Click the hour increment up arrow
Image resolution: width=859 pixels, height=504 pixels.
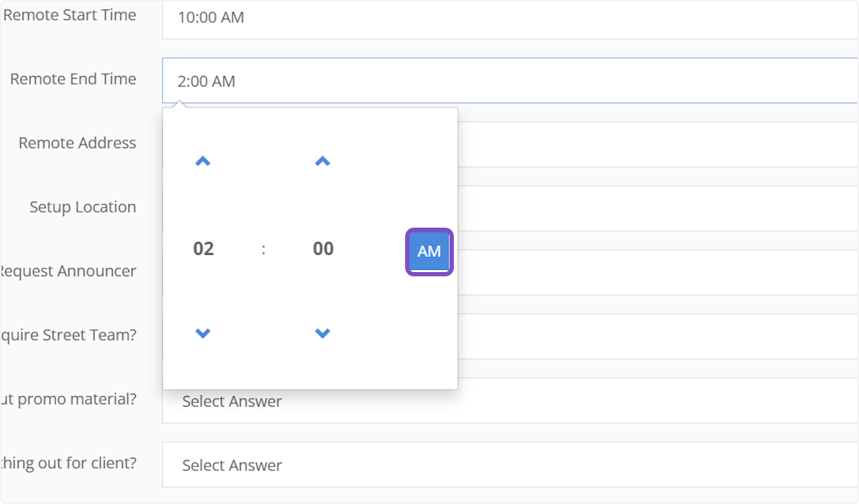tap(203, 162)
